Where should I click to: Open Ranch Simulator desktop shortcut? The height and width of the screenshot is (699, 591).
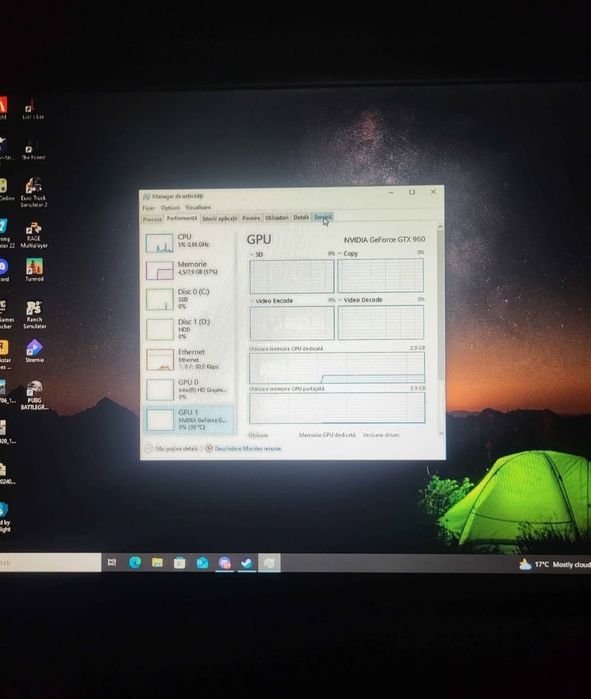(x=34, y=314)
